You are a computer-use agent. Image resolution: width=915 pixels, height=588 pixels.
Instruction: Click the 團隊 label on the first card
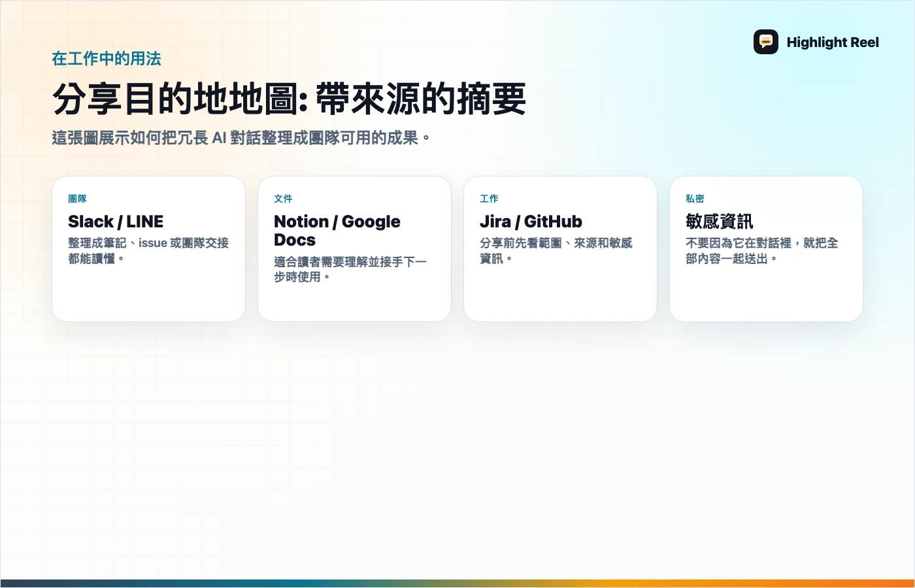click(x=77, y=199)
